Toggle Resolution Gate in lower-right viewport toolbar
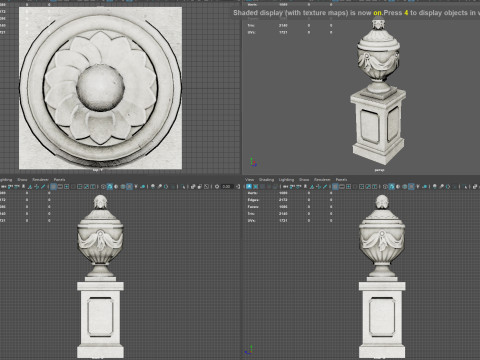This screenshot has width=480, height=360. pos(348,187)
